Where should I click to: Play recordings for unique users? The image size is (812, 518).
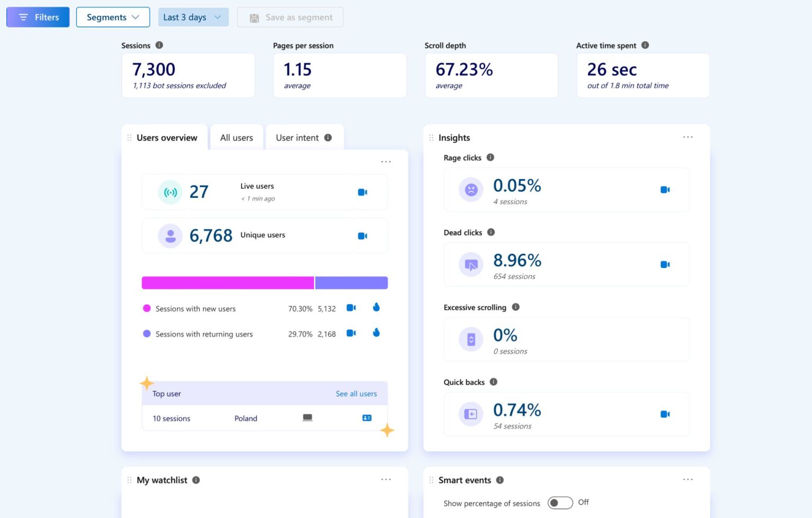[x=362, y=236]
